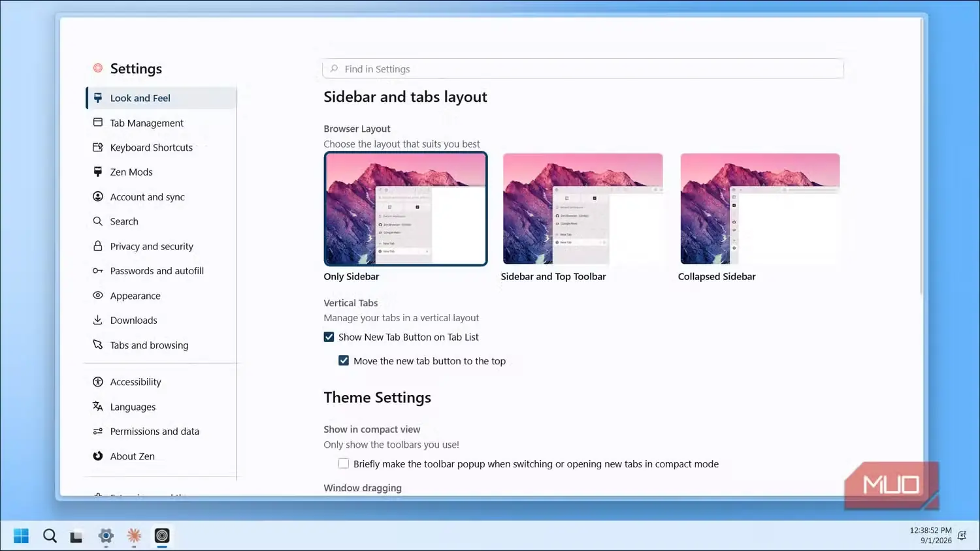Open the Windows Start menu

(x=21, y=536)
